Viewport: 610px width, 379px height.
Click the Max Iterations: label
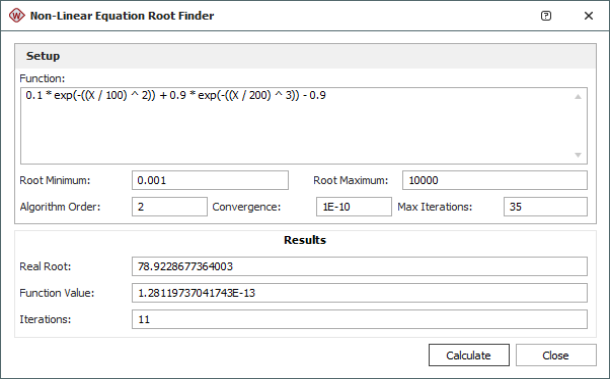(x=435, y=207)
